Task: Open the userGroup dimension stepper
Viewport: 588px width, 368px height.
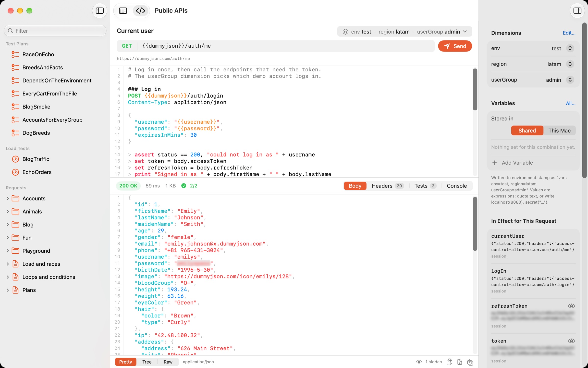Action: (570, 80)
